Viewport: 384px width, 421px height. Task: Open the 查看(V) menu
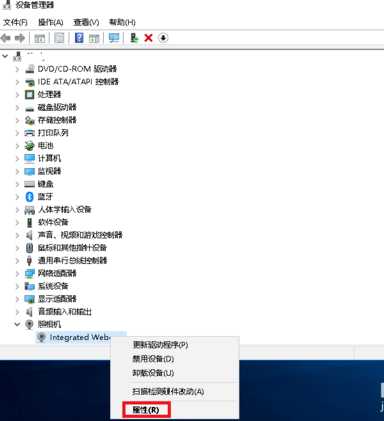86,22
